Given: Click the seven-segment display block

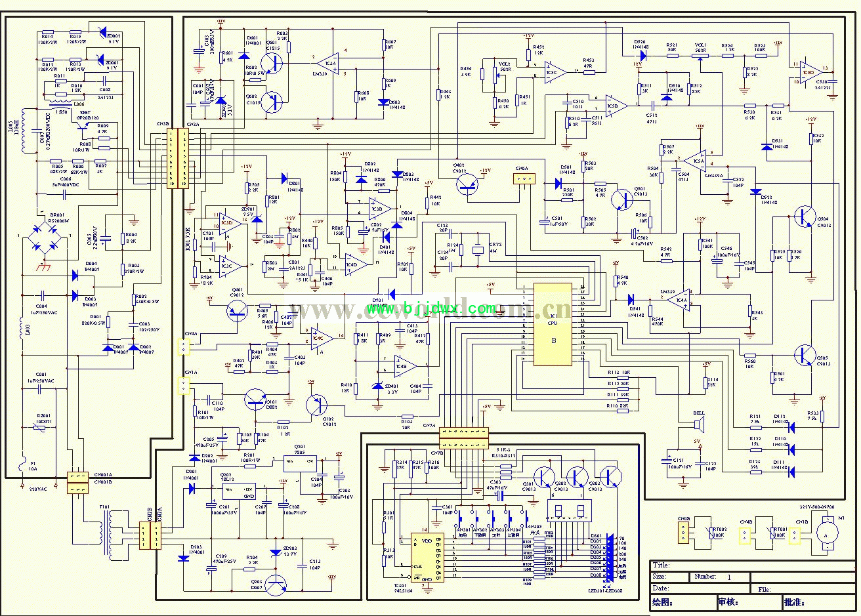Looking at the screenshot, I should point(570,510).
